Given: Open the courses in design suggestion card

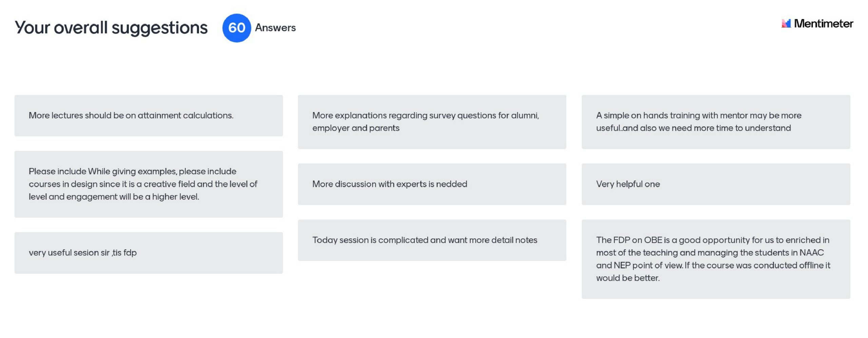Looking at the screenshot, I should 149,184.
